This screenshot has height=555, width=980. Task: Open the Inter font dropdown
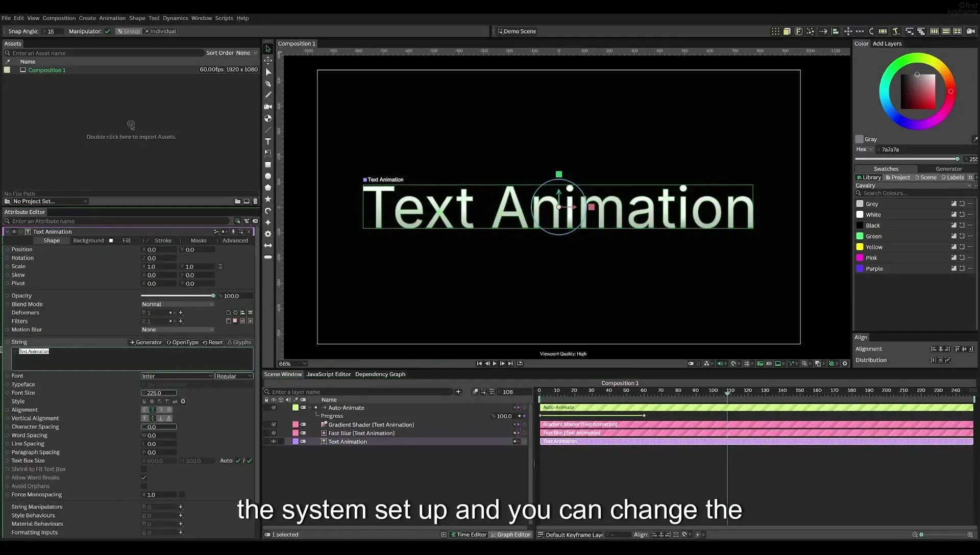(177, 376)
